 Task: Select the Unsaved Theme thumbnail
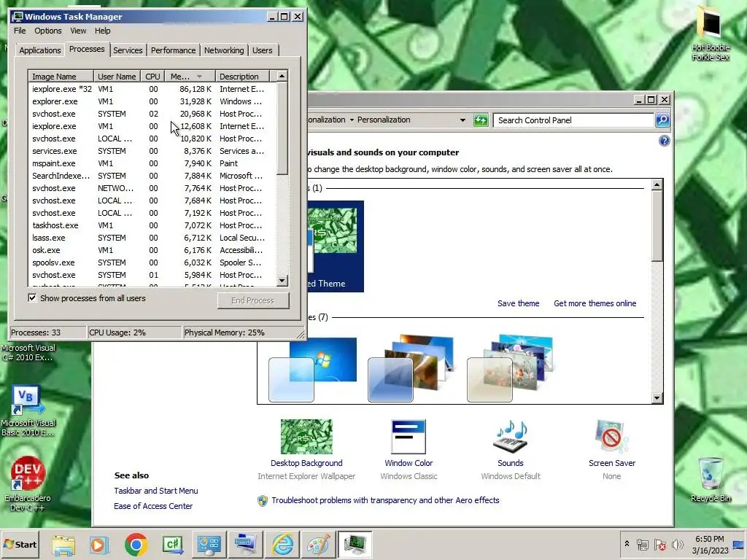336,246
